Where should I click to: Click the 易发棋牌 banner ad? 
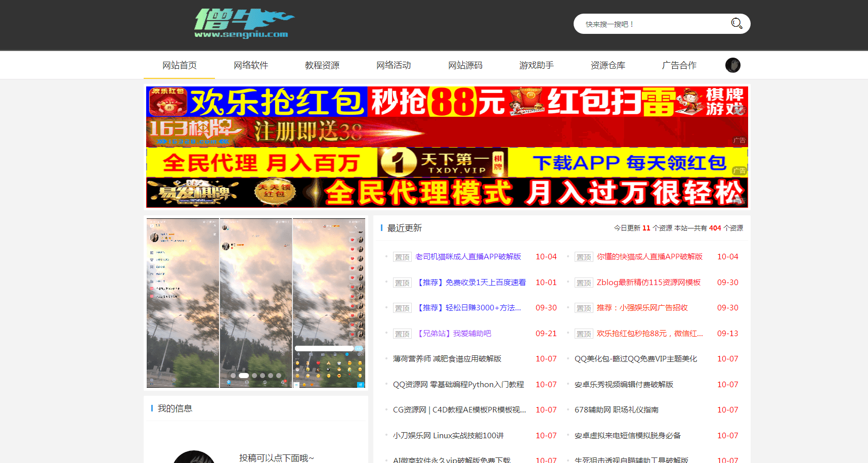(x=447, y=193)
